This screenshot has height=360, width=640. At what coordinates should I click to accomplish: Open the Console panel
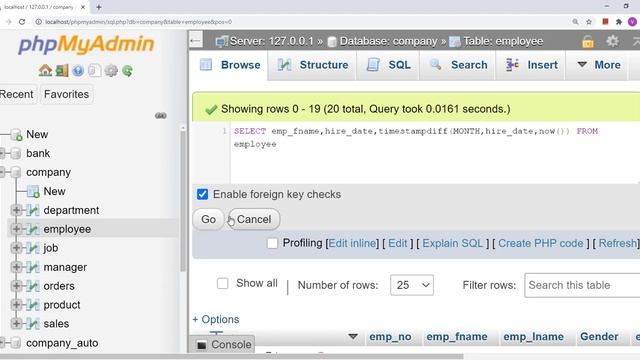coord(223,344)
